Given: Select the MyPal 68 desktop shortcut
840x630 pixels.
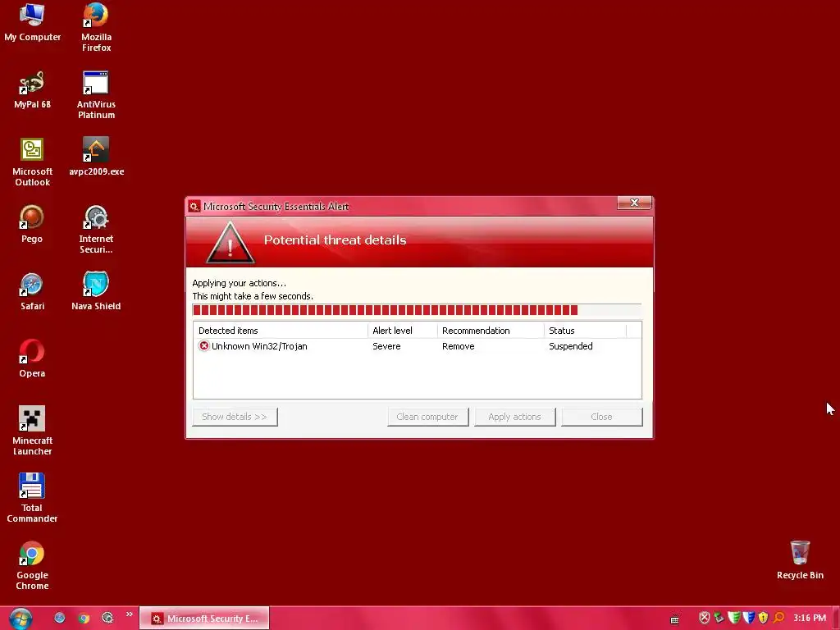Looking at the screenshot, I should point(32,89).
